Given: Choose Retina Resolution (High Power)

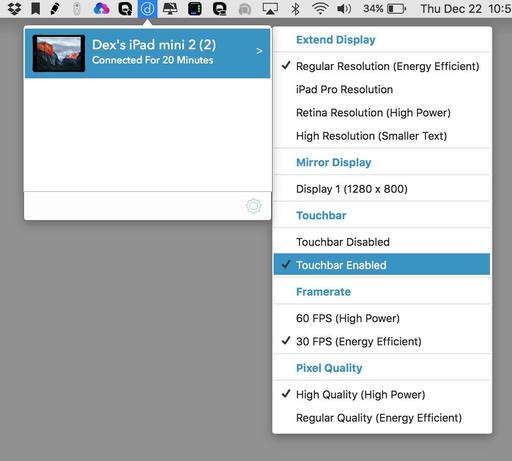Looking at the screenshot, I should tap(382, 113).
